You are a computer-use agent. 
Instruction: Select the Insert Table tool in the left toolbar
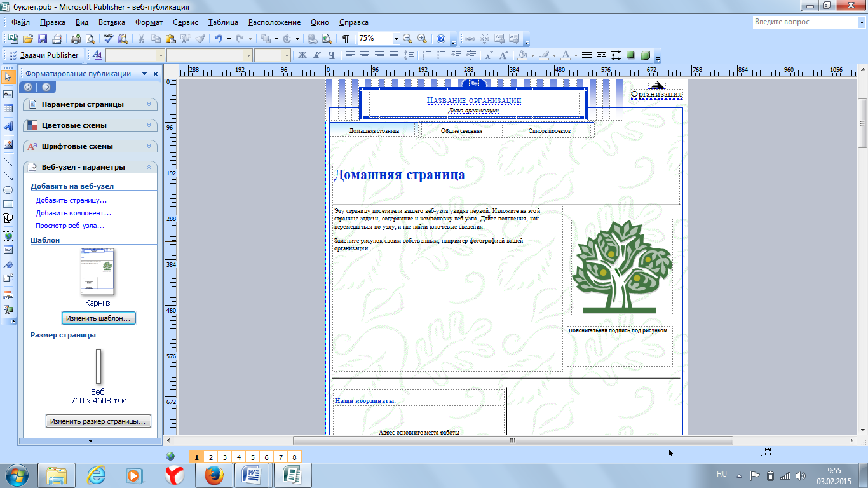pyautogui.click(x=8, y=109)
